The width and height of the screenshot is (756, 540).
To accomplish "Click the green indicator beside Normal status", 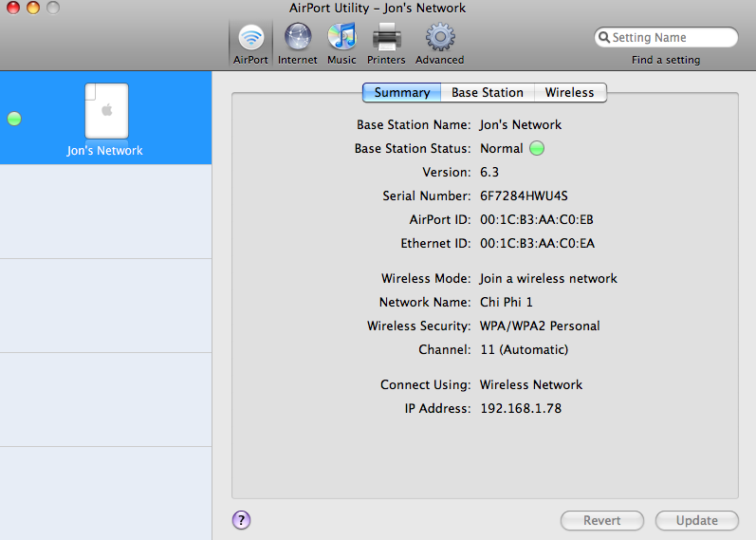I will coord(537,148).
